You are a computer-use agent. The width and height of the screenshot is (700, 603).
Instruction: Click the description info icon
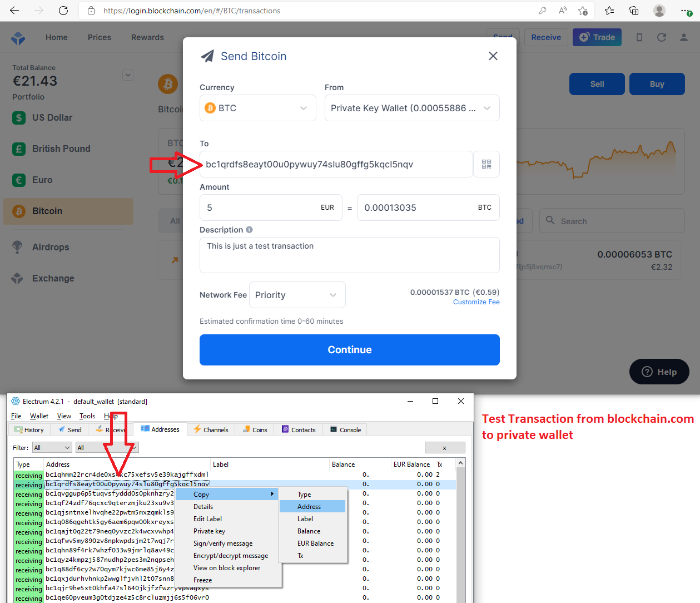coord(249,230)
